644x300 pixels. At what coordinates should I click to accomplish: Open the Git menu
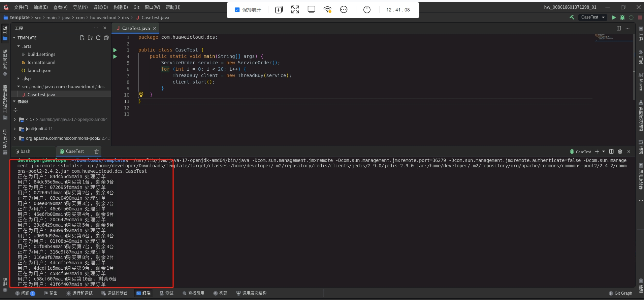(x=136, y=7)
